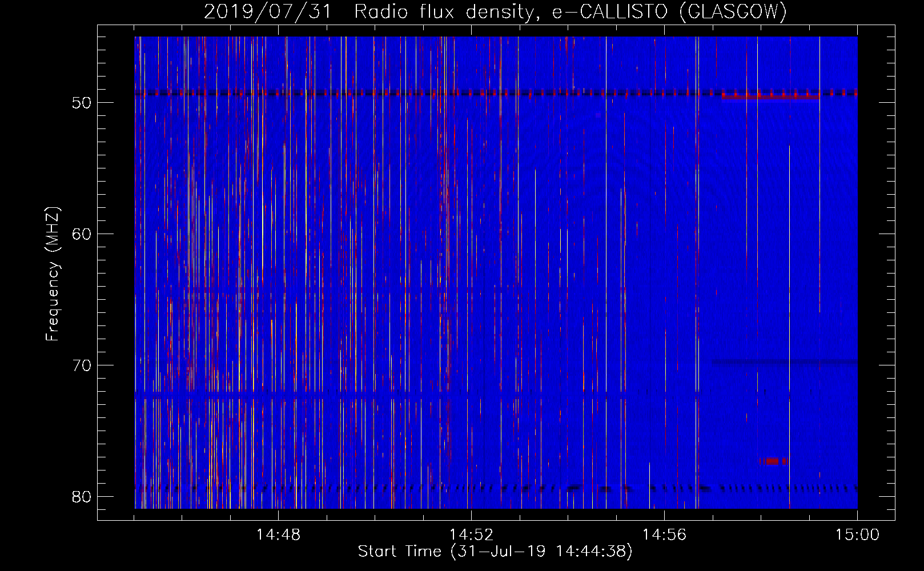Click the '70' frequency tick label
924x571 pixels.
(x=82, y=365)
